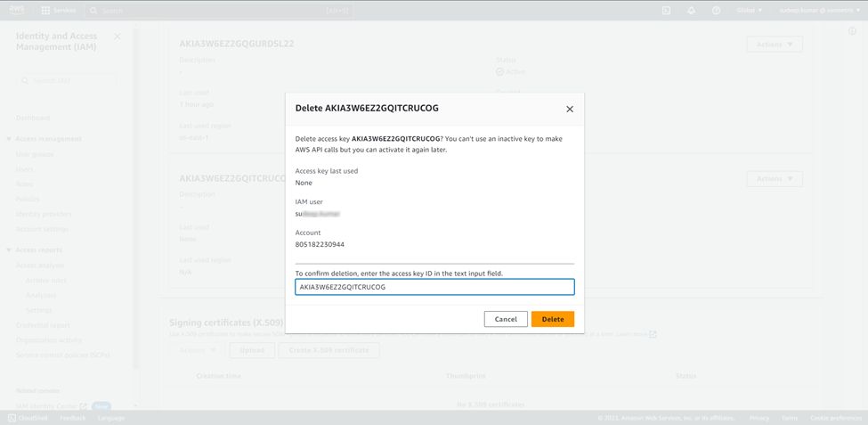
Task: Click the info panel icon at right edge
Action: click(853, 31)
